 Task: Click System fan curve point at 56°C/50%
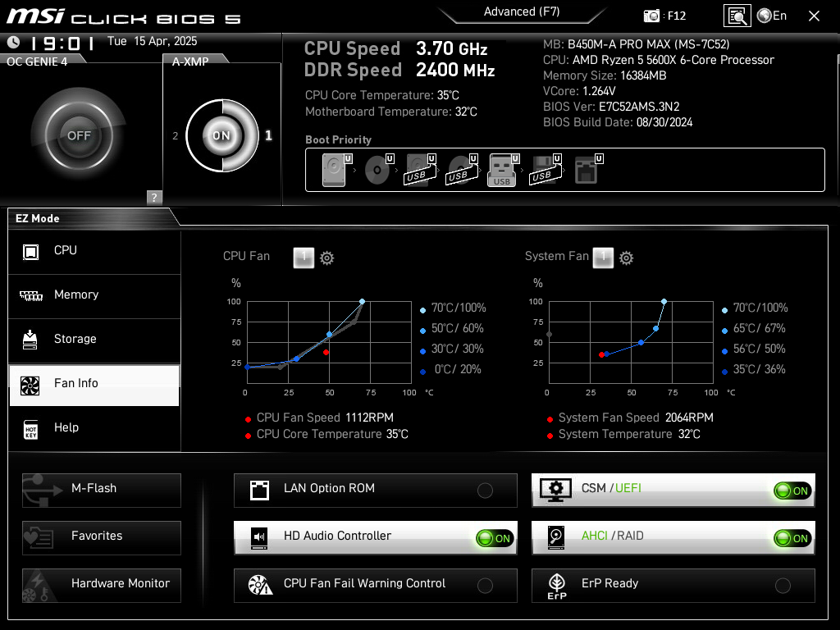click(641, 342)
